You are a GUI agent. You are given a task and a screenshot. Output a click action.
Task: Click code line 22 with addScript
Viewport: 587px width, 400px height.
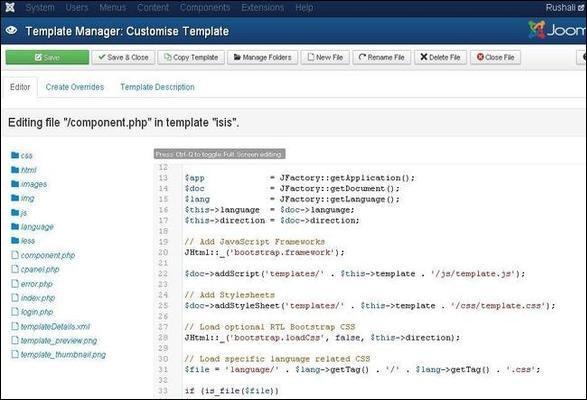click(x=355, y=274)
